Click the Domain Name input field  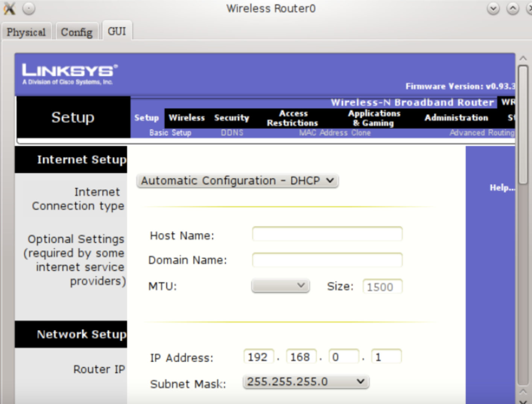[327, 260]
